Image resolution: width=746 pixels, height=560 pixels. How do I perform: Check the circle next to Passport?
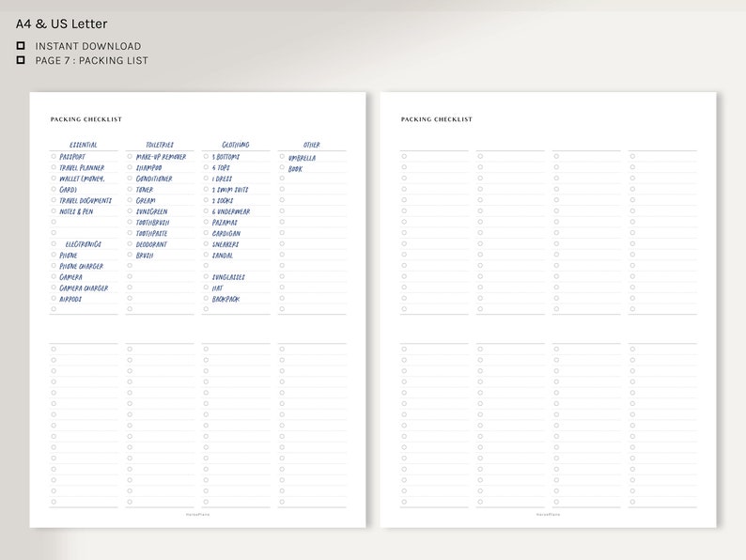coord(54,156)
